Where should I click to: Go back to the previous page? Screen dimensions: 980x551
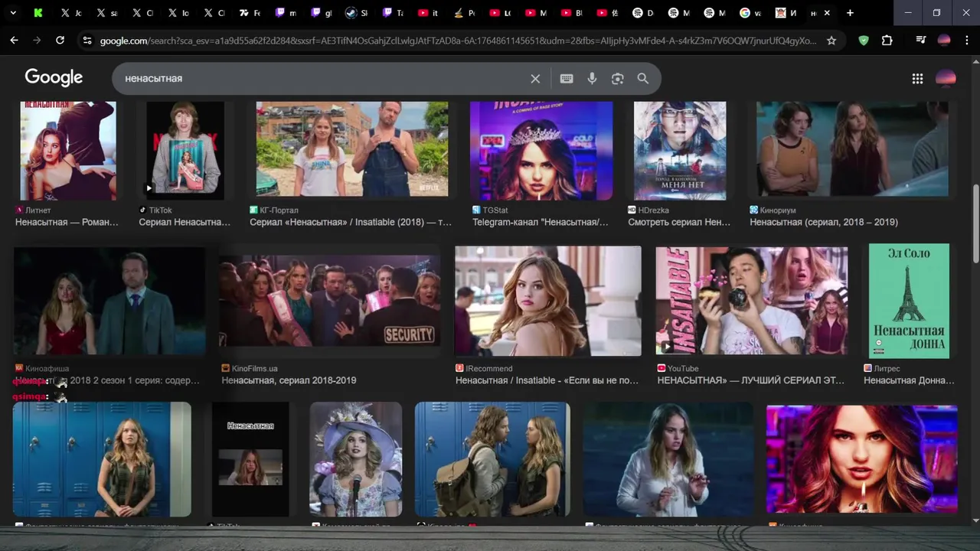click(14, 41)
